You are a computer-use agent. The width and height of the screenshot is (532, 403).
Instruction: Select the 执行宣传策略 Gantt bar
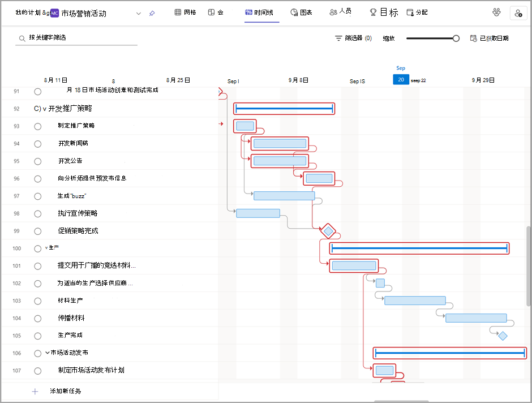click(258, 213)
